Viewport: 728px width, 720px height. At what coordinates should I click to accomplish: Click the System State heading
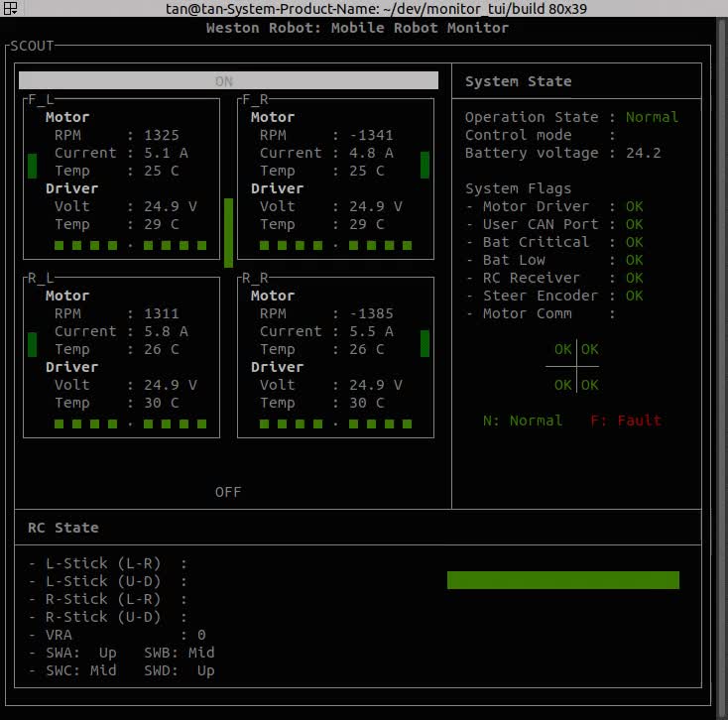(518, 81)
